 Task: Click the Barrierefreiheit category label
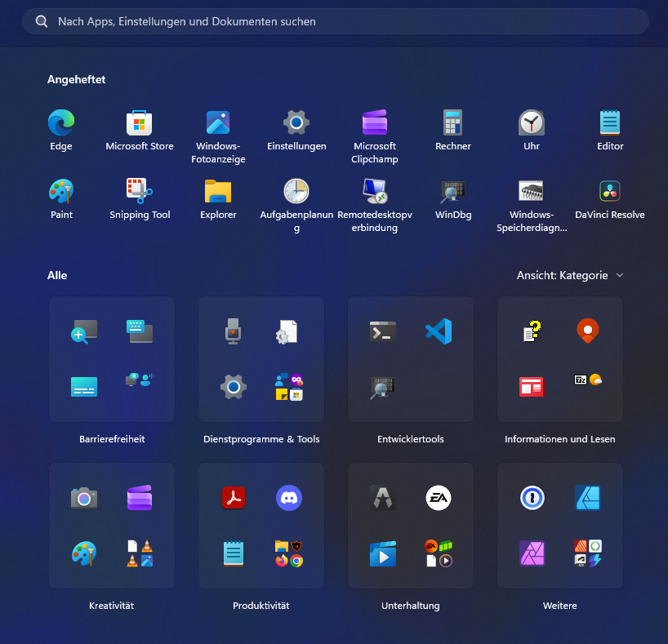pos(112,439)
